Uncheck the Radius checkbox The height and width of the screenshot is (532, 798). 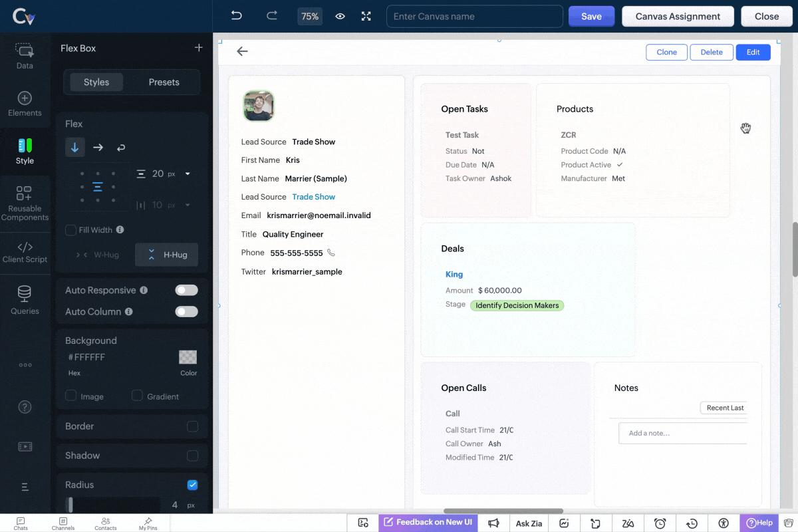192,485
